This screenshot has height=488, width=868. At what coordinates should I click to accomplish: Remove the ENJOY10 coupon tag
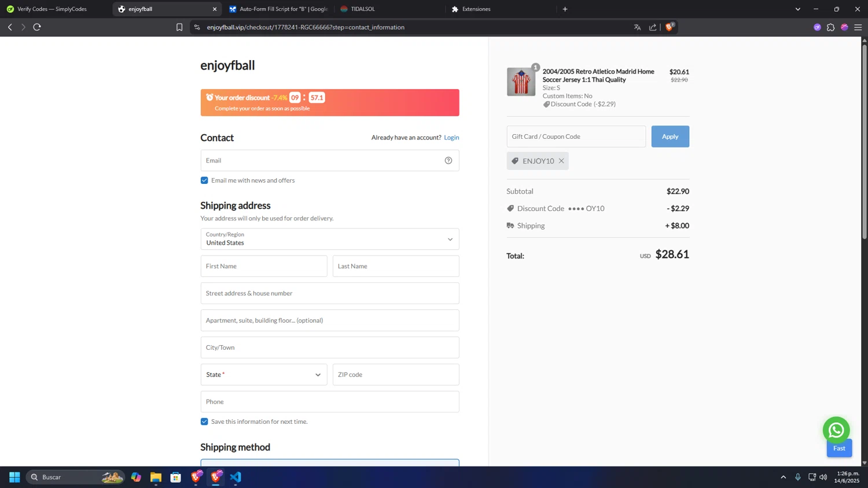(561, 161)
